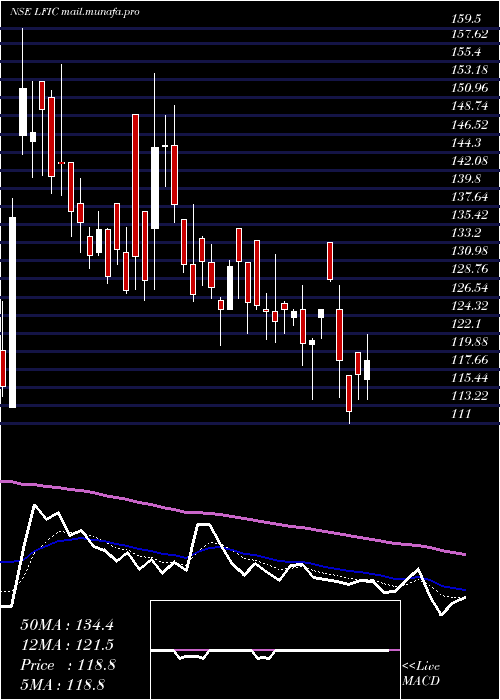Click the 150.96 price axis label
Viewport: 500px width, 700px height.
470,88
